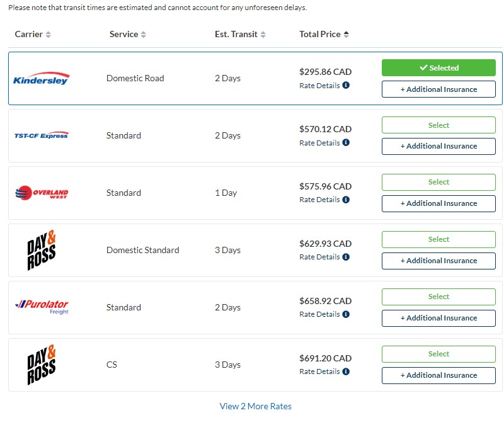Screen dimensions: 504x425
Task: Add Additional Insurance to Day & Ross CS rate
Action: pyautogui.click(x=438, y=375)
